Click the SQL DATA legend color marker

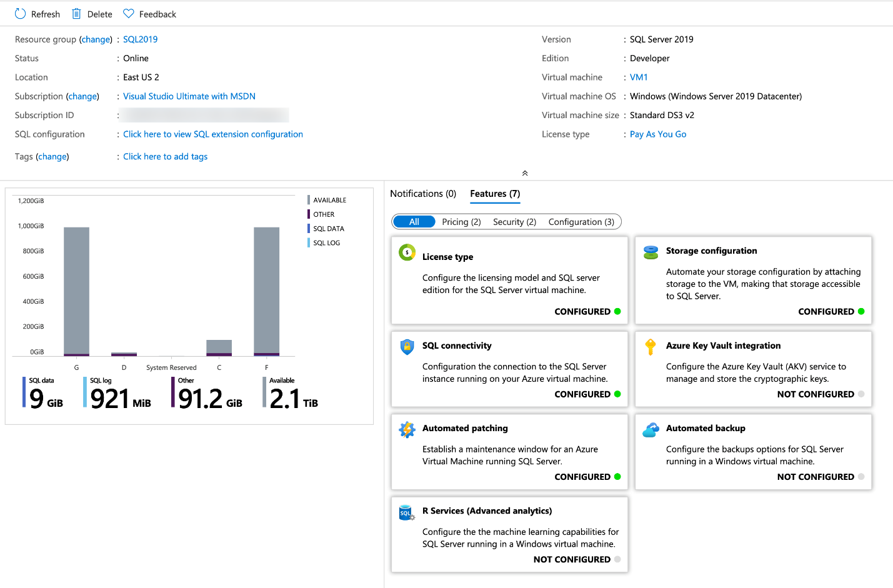tap(309, 229)
